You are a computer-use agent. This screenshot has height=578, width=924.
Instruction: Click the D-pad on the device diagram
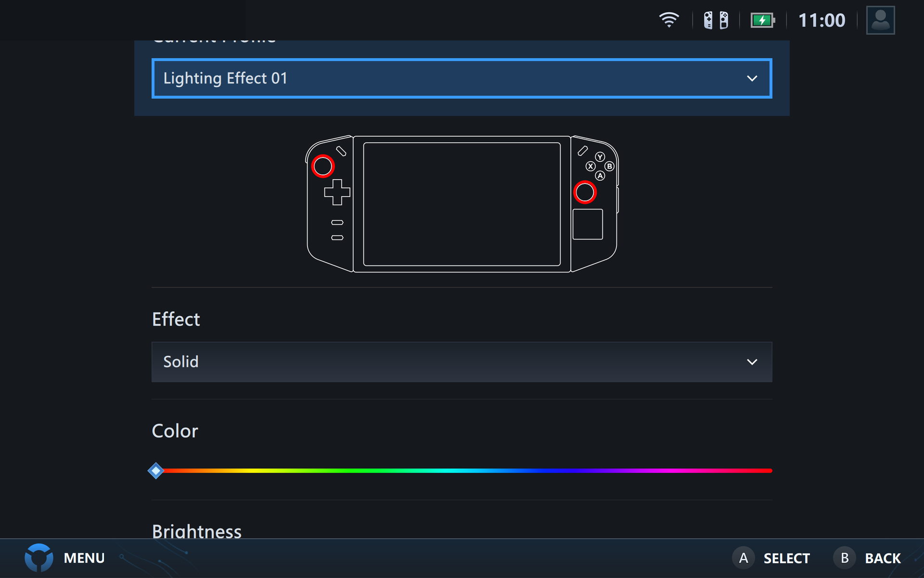337,192
